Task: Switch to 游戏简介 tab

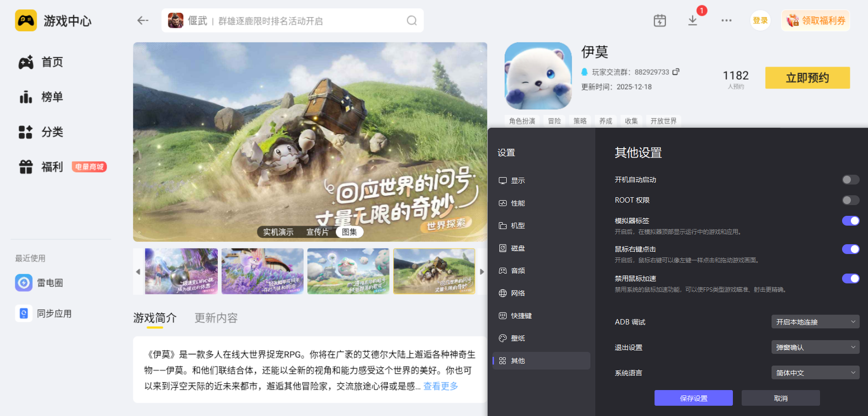Action: pyautogui.click(x=155, y=318)
